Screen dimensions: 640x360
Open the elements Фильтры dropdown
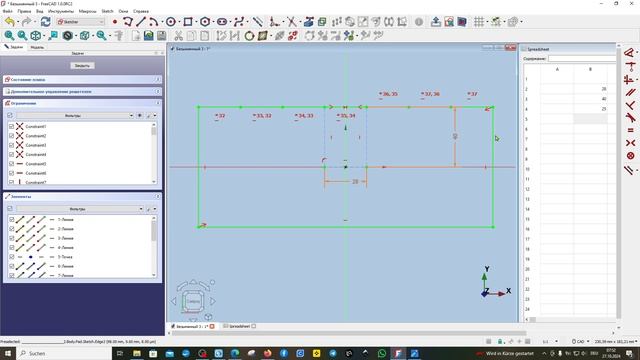(x=80, y=209)
